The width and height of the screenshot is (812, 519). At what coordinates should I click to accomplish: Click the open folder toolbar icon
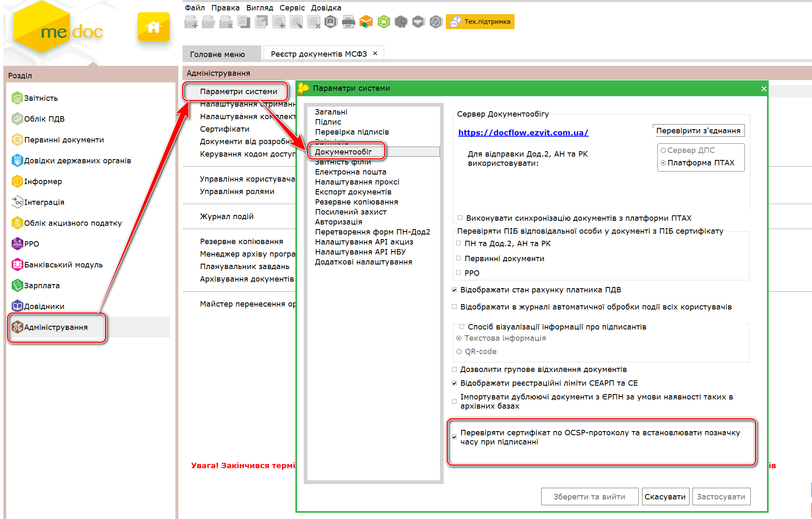point(208,22)
